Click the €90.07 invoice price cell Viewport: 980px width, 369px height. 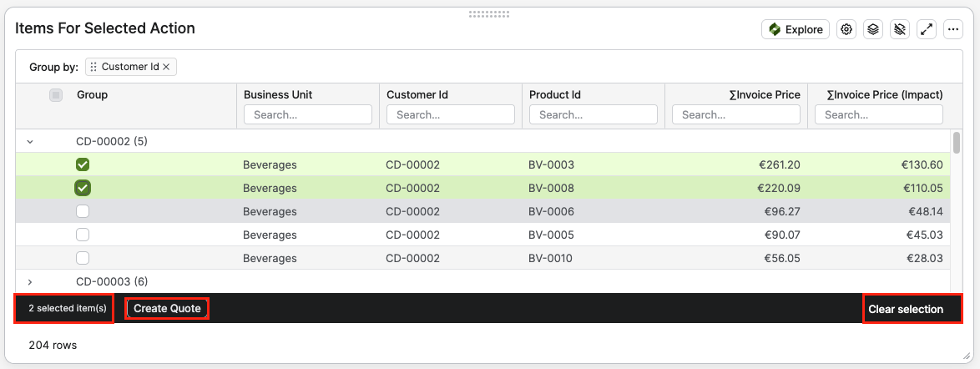(x=782, y=235)
